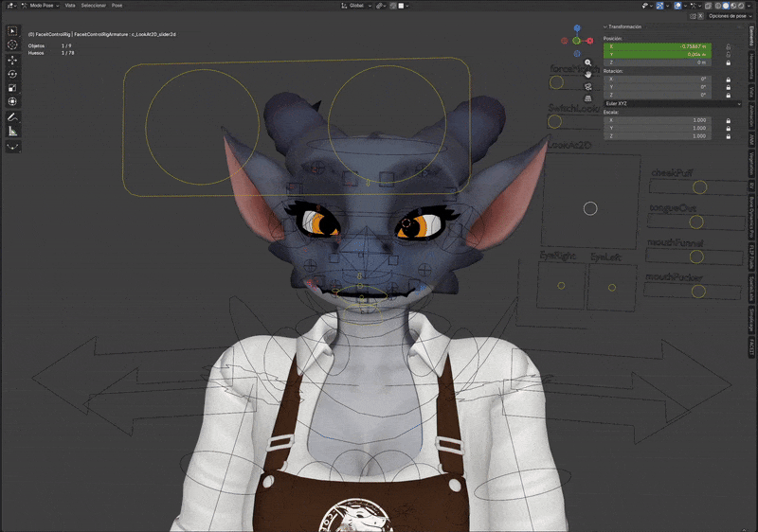Toggle camera view gizmo icon
The height and width of the screenshot is (532, 758).
point(587,86)
